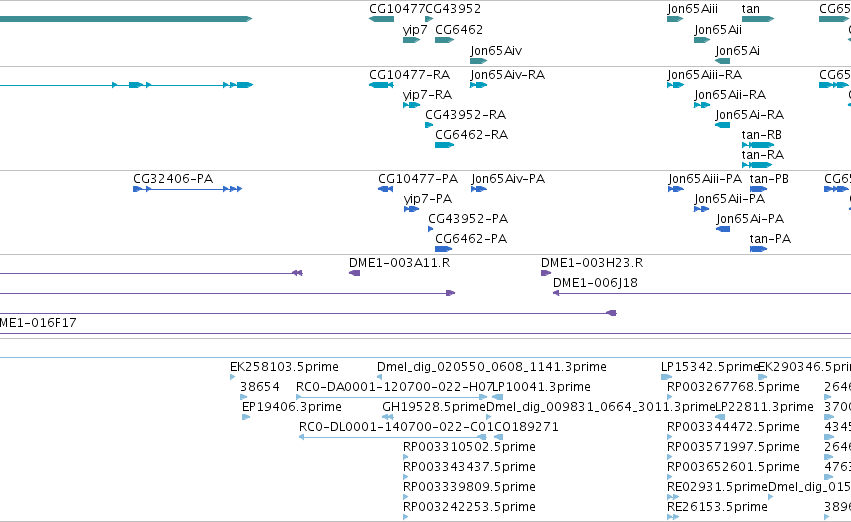The height and width of the screenshot is (522, 851).
Task: Click EST LP10041.3prime
Action: pyautogui.click(x=541, y=387)
